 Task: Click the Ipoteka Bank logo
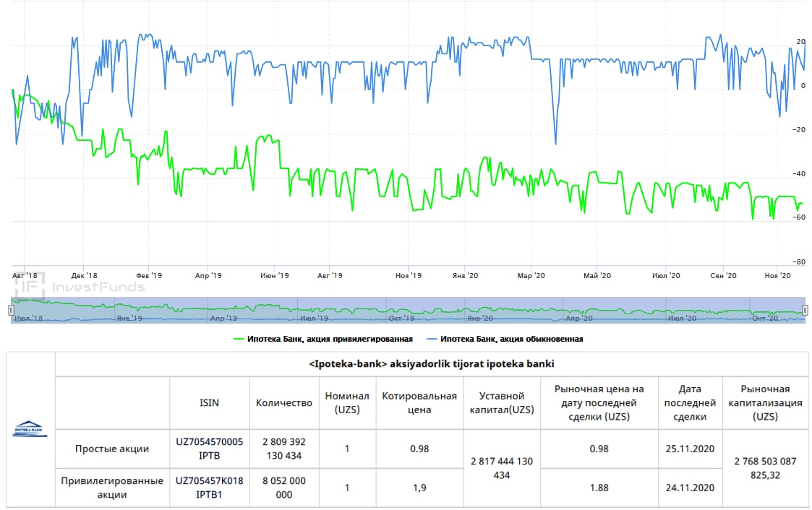[x=30, y=429]
